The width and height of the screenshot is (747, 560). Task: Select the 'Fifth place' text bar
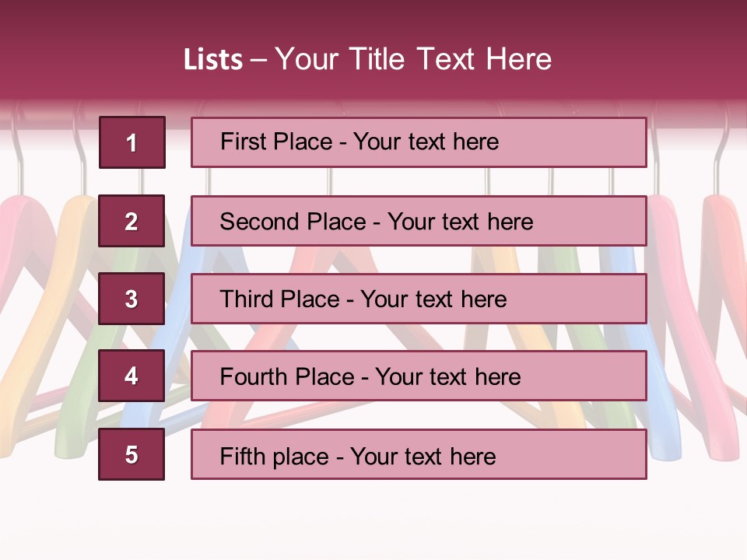(x=419, y=454)
